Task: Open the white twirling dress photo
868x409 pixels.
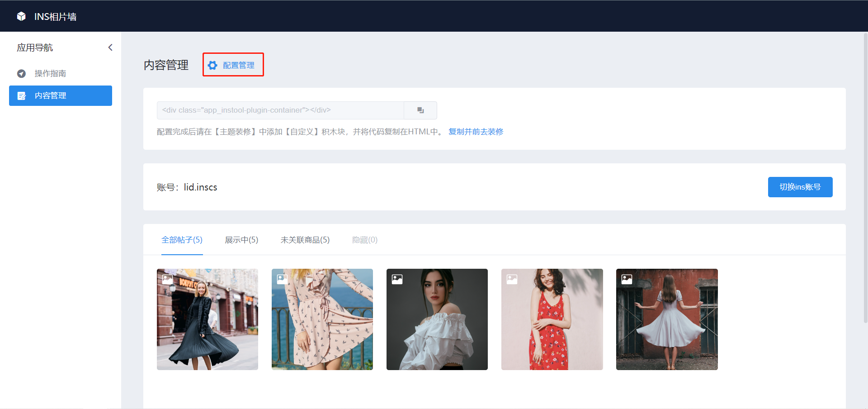Action: pyautogui.click(x=667, y=319)
